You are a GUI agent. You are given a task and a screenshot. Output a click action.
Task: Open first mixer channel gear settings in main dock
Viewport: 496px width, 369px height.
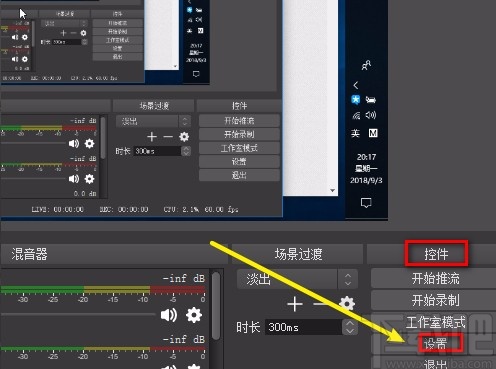tap(194, 315)
